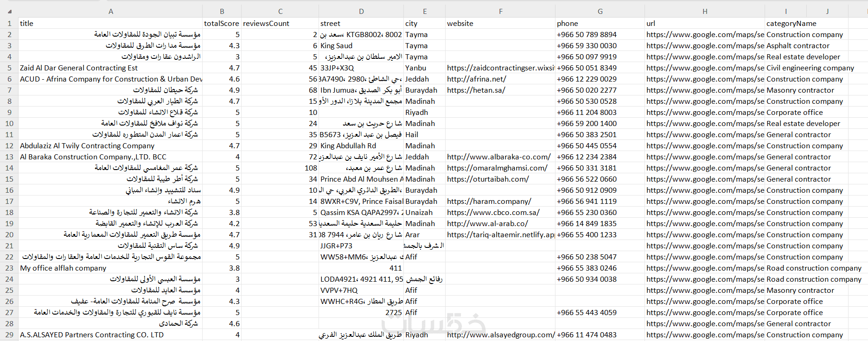Select street cell 'King Saud'
868x341 pixels.
[x=361, y=45]
